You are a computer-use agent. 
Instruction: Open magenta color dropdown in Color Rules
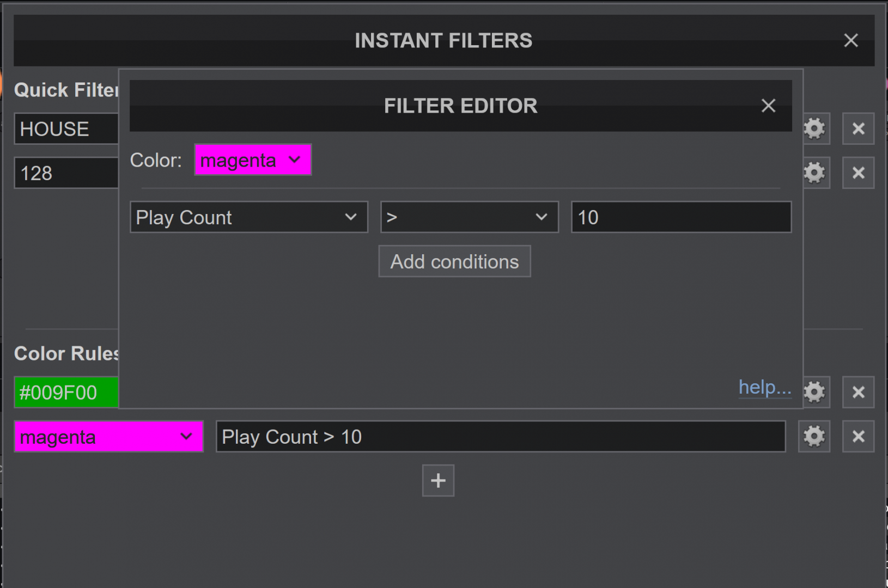(x=109, y=437)
